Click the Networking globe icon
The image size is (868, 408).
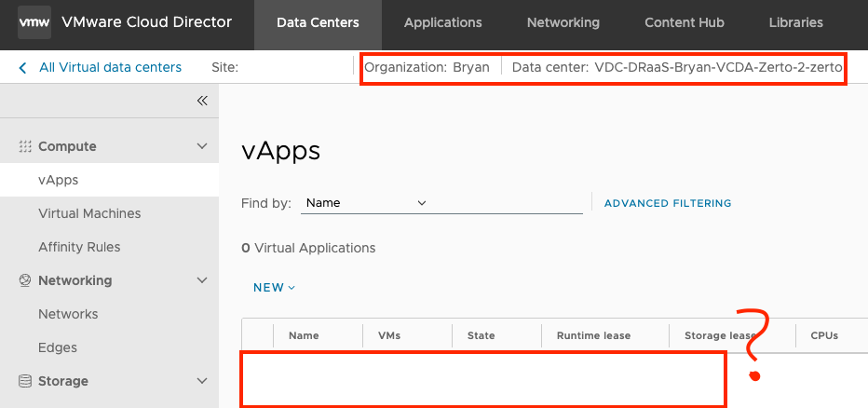pos(24,280)
